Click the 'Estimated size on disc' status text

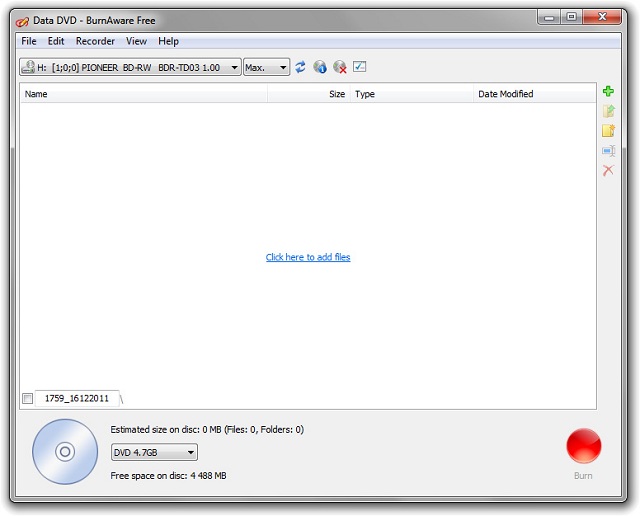point(207,429)
